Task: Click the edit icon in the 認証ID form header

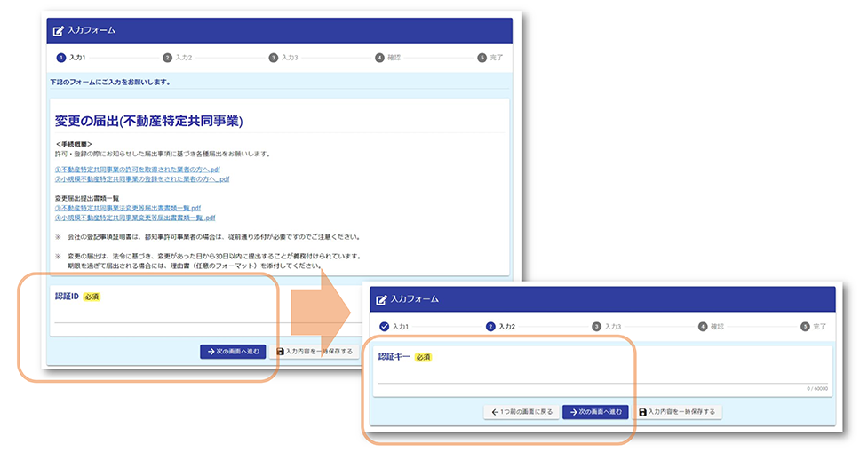Action: click(58, 31)
